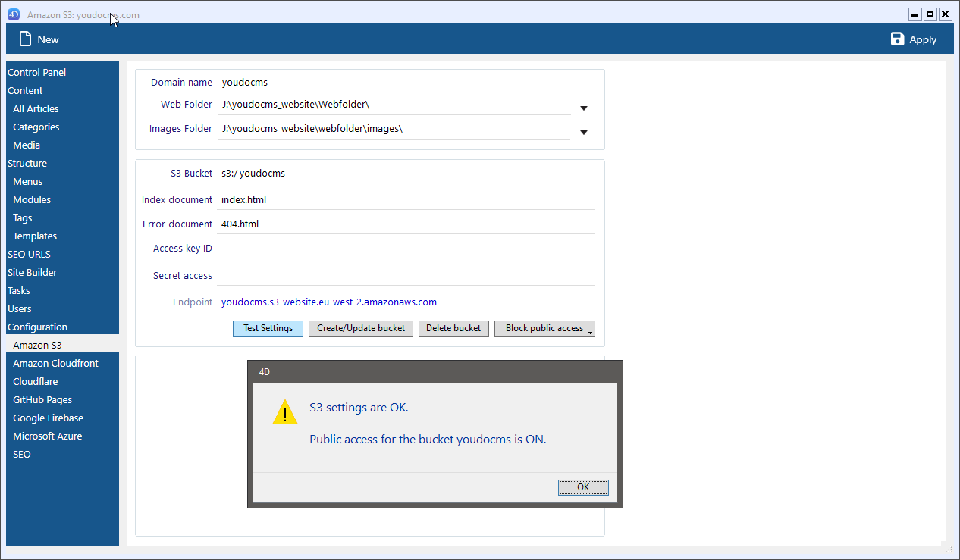
Task: Click the yellow warning icon in dialog
Action: pos(285,412)
